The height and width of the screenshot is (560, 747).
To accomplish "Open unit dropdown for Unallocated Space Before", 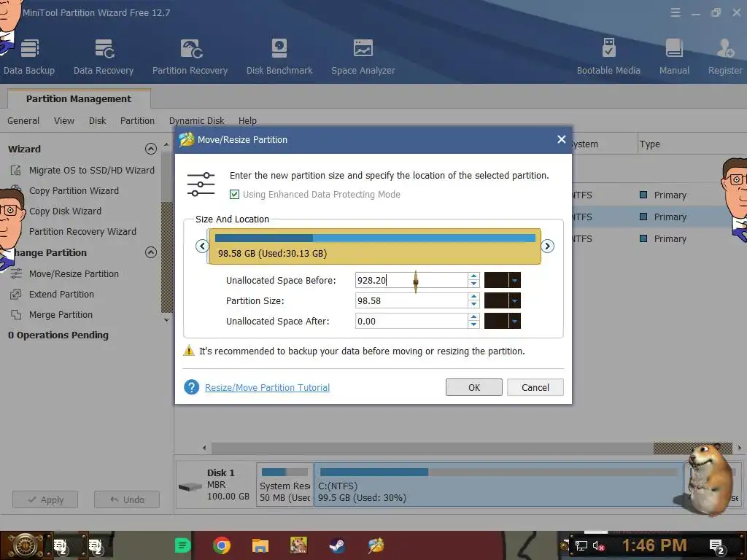I will tap(514, 280).
